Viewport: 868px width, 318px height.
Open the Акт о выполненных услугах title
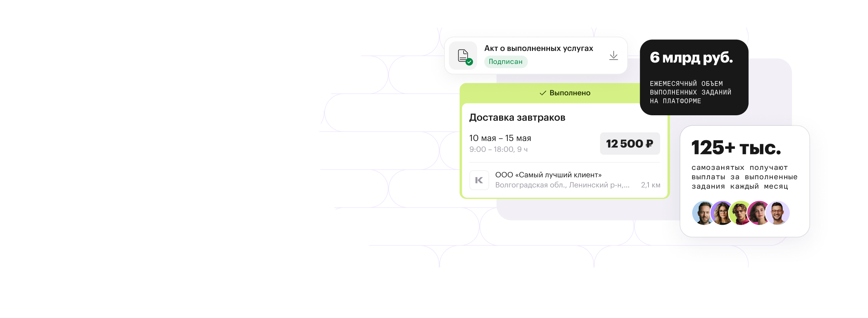pos(539,48)
